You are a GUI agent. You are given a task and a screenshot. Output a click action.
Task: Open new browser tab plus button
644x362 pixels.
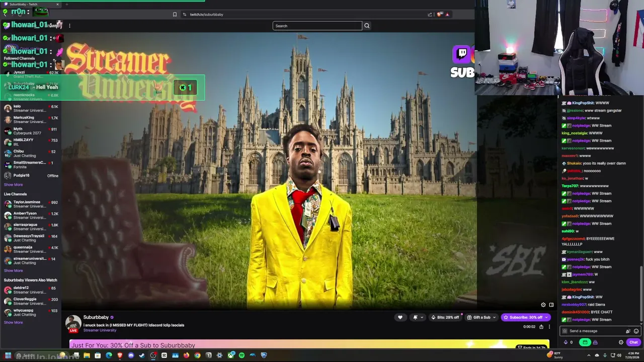[x=67, y=4]
